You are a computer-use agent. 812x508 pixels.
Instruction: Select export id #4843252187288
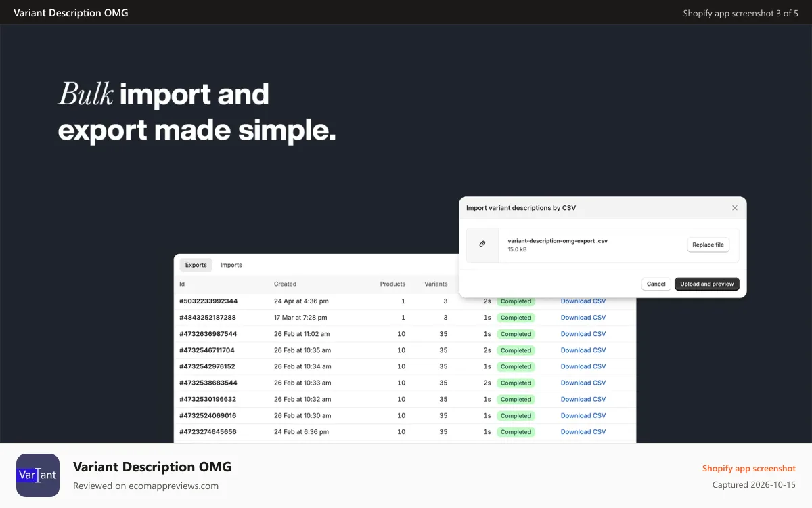pyautogui.click(x=208, y=318)
